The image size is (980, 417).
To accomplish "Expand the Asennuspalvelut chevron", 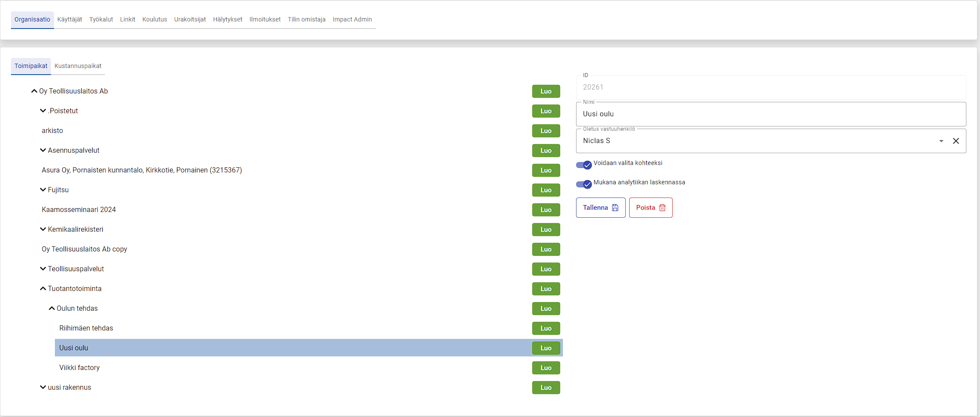I will pos(43,151).
